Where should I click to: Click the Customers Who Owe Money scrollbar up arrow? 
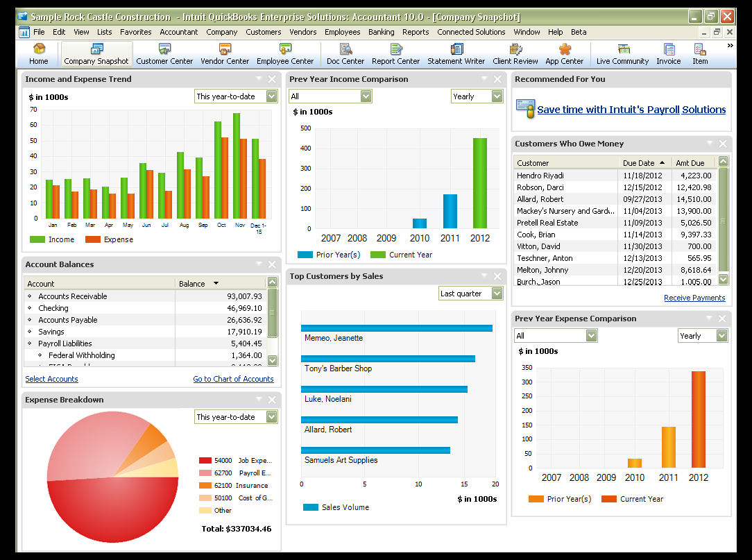coord(724,161)
